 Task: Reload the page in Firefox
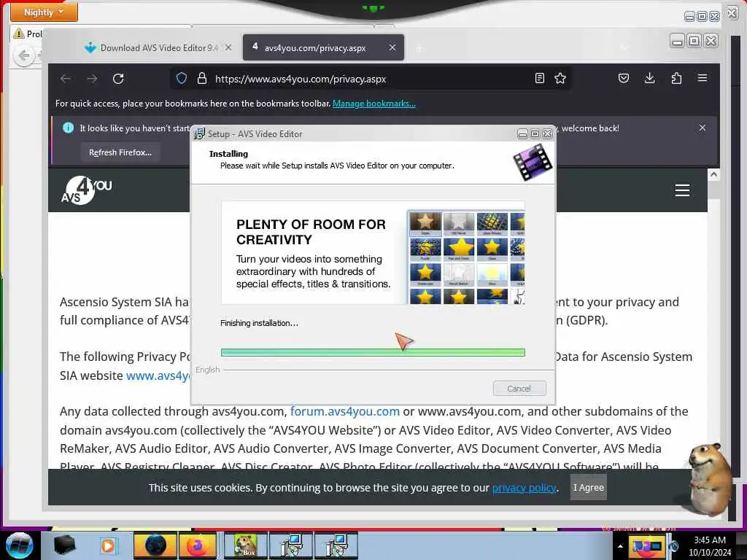pyautogui.click(x=118, y=79)
